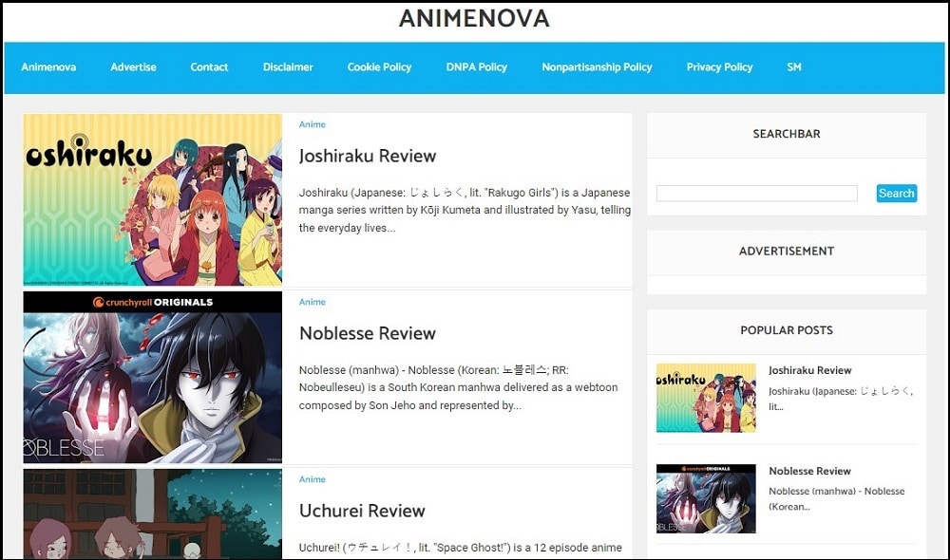Screen dimensions: 950x560
Task: Open the Contact menu item
Action: click(x=209, y=67)
